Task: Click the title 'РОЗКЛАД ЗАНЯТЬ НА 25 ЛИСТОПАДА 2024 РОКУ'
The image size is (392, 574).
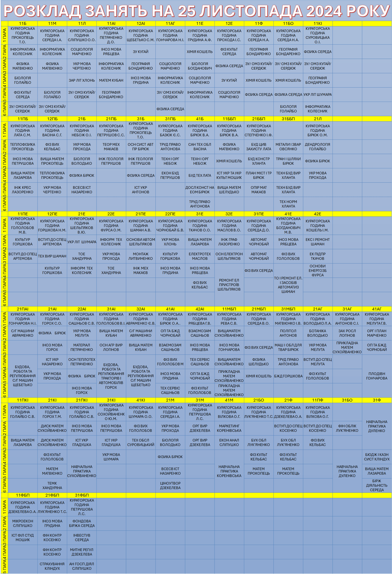Action: (196, 11)
